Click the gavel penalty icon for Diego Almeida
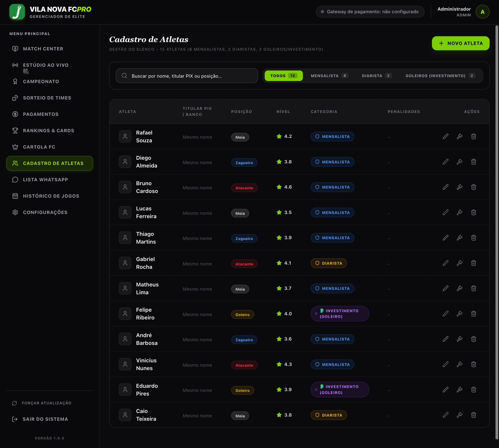 point(459,162)
